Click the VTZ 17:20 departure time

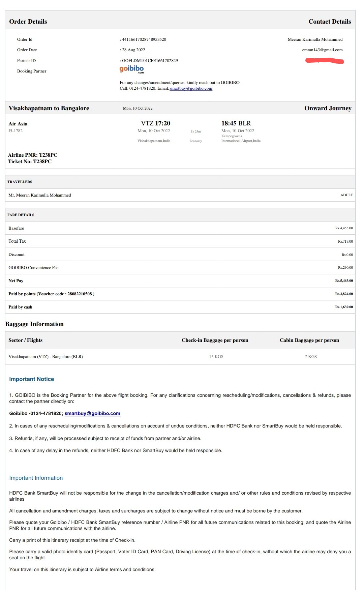coord(155,123)
